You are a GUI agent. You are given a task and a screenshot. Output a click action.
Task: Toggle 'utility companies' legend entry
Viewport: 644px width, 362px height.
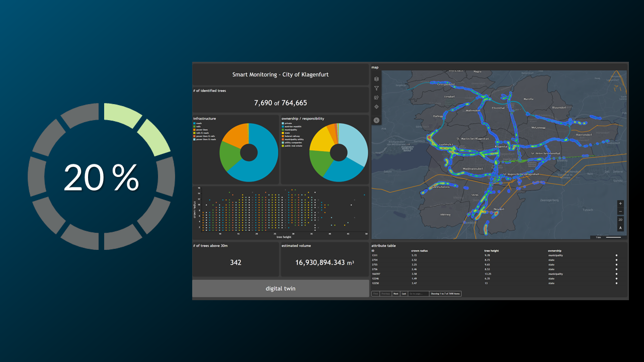291,143
